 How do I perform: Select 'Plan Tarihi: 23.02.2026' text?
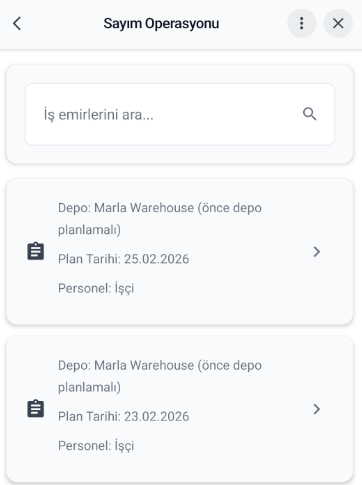pyautogui.click(x=123, y=416)
